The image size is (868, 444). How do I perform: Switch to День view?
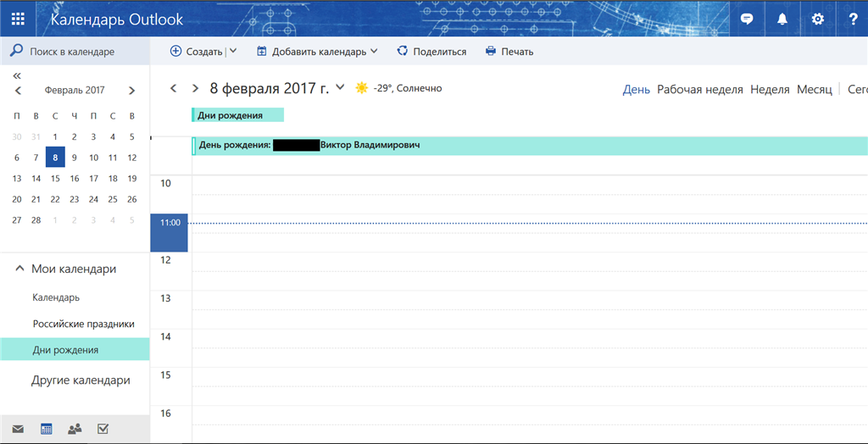636,90
